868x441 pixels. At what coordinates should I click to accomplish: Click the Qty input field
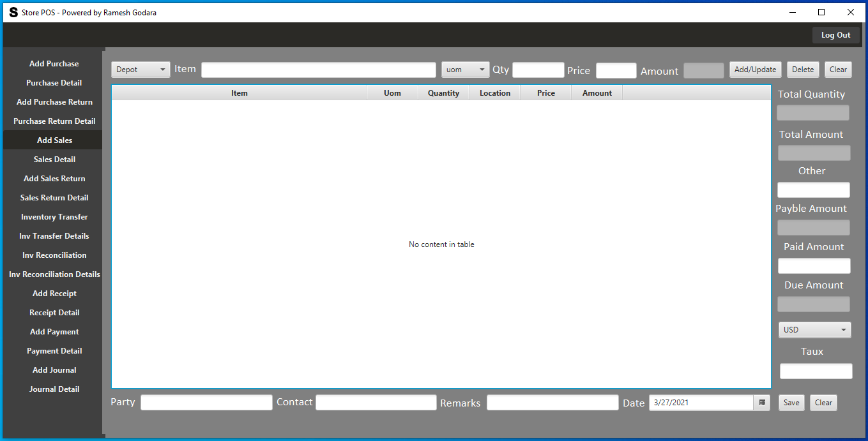tap(538, 70)
